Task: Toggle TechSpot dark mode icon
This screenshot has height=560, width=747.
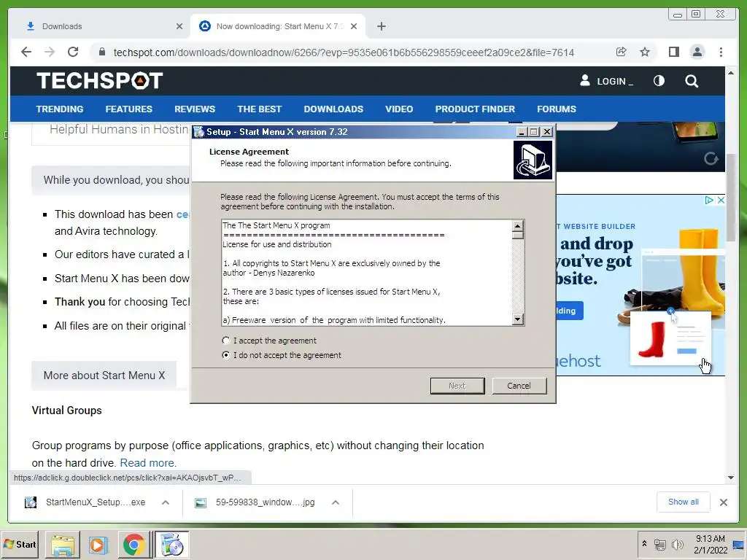Action: [659, 81]
